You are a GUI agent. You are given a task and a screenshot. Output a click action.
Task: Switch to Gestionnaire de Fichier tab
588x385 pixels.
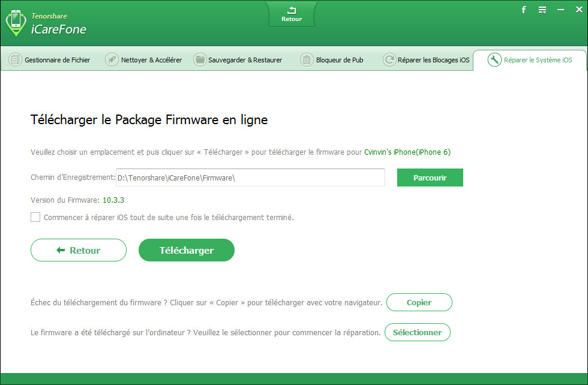coord(49,59)
